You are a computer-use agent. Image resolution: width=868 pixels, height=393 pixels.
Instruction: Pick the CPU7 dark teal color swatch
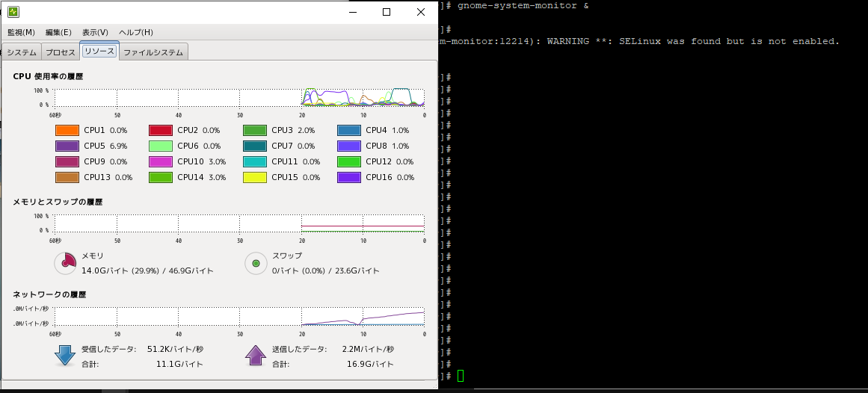[x=255, y=146]
